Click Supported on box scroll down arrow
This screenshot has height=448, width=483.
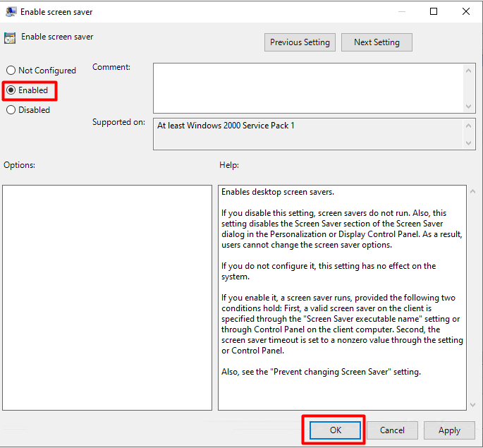point(468,143)
